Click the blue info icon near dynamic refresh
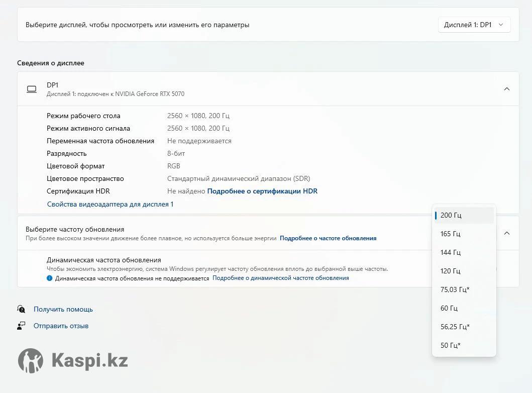The width and height of the screenshot is (532, 393). pos(50,278)
